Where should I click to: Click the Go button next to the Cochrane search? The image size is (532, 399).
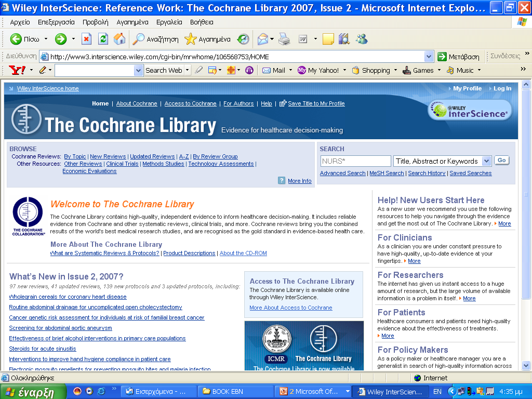[x=502, y=161]
